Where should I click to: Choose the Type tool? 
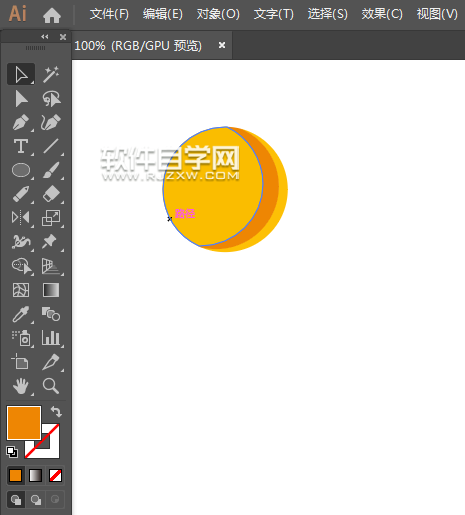coord(21,146)
